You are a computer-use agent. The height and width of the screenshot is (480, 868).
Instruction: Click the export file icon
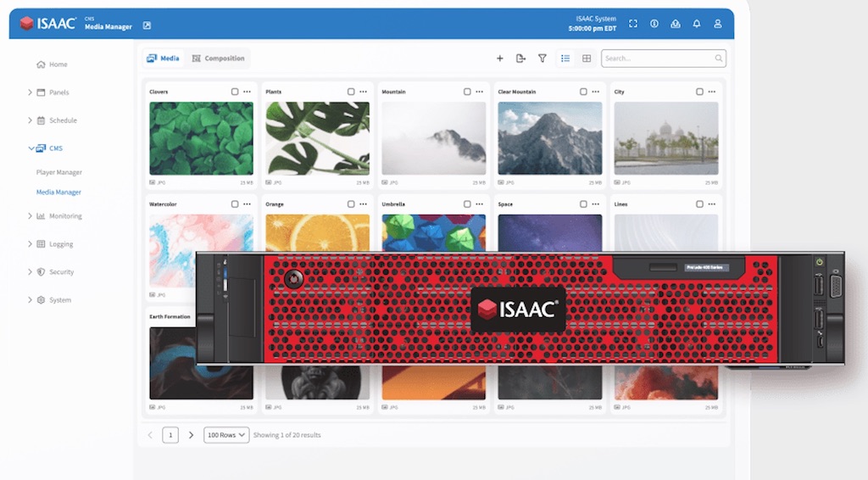520,59
